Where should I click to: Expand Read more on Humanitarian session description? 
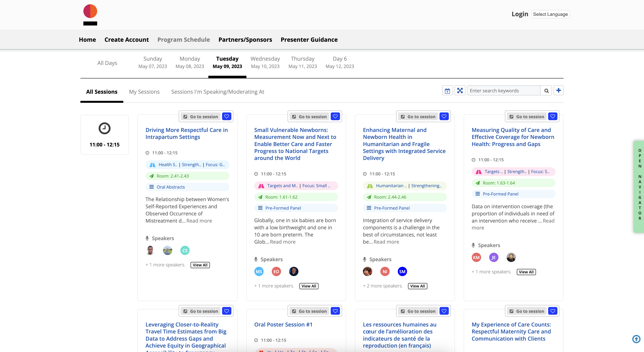386,242
